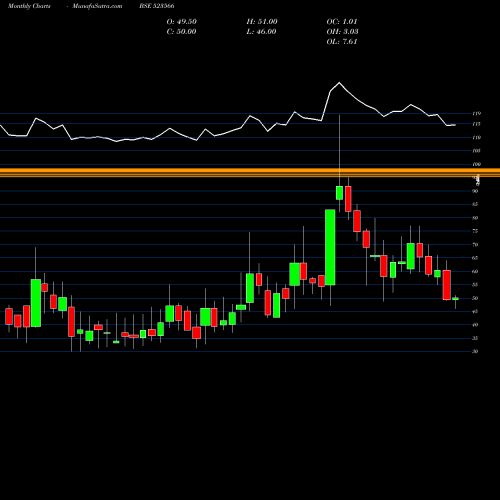This screenshot has width=500, height=500.
Task: Click the 100 price axis label
Action: click(x=477, y=164)
